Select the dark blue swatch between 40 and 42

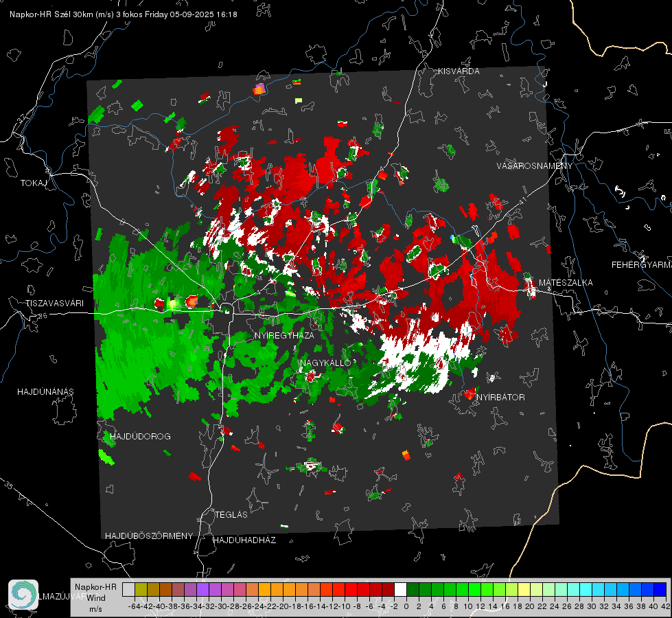660,589
